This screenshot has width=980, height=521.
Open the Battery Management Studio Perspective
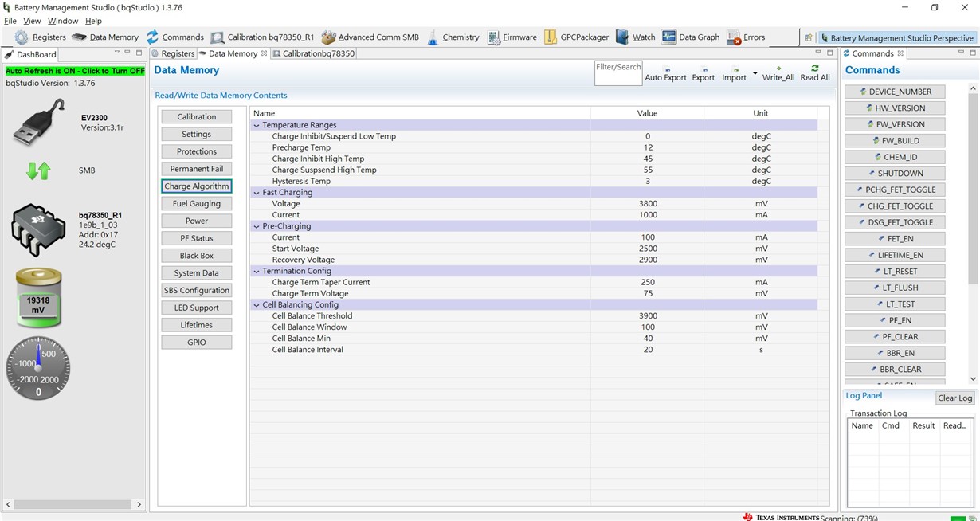(896, 37)
